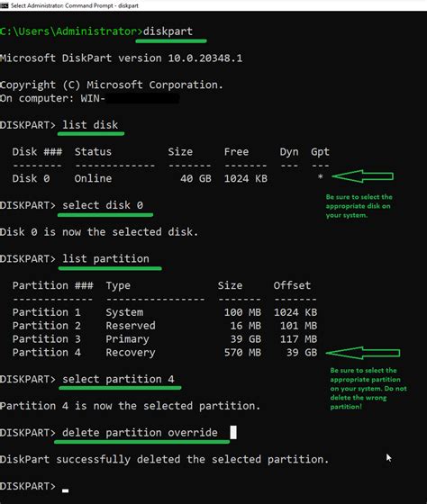Click the Partition 1 System row
Image resolution: width=427 pixels, height=504 pixels.
(x=165, y=312)
